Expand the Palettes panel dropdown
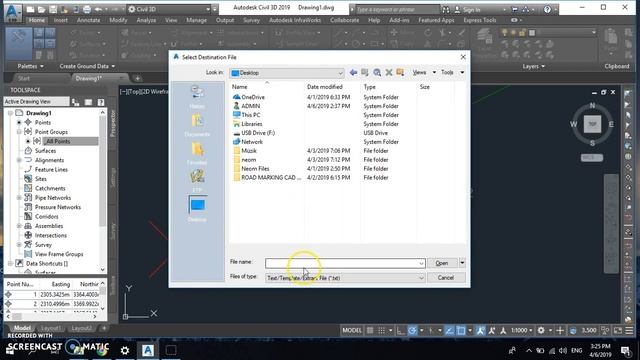The width and height of the screenshot is (640, 360). [x=30, y=66]
